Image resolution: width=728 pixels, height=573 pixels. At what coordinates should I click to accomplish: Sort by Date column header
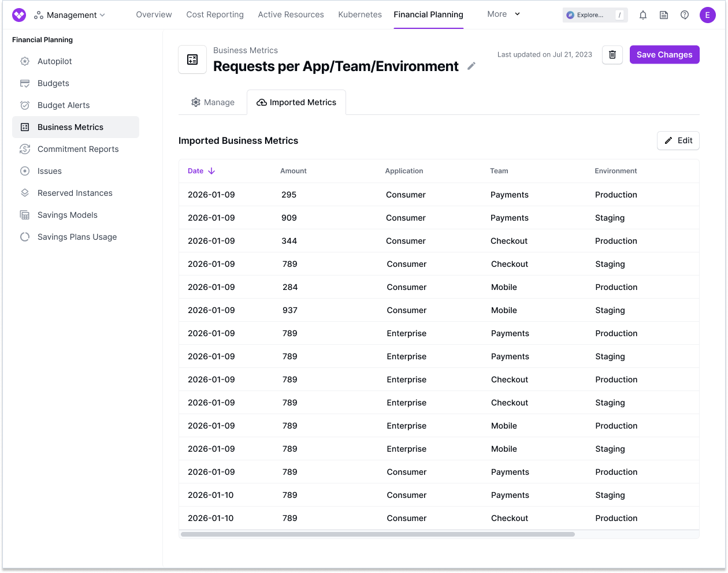coord(201,171)
